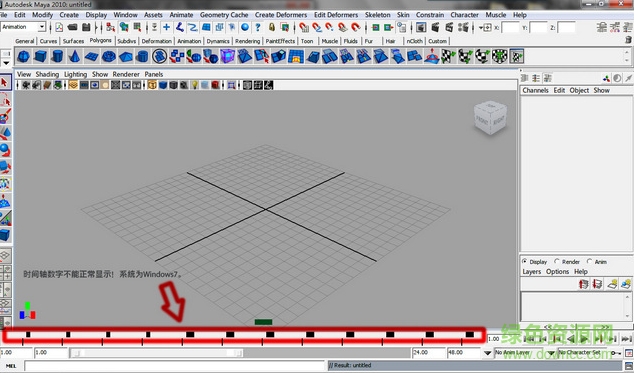The width and height of the screenshot is (636, 373).
Task: Play animation forwards
Action: (584, 339)
